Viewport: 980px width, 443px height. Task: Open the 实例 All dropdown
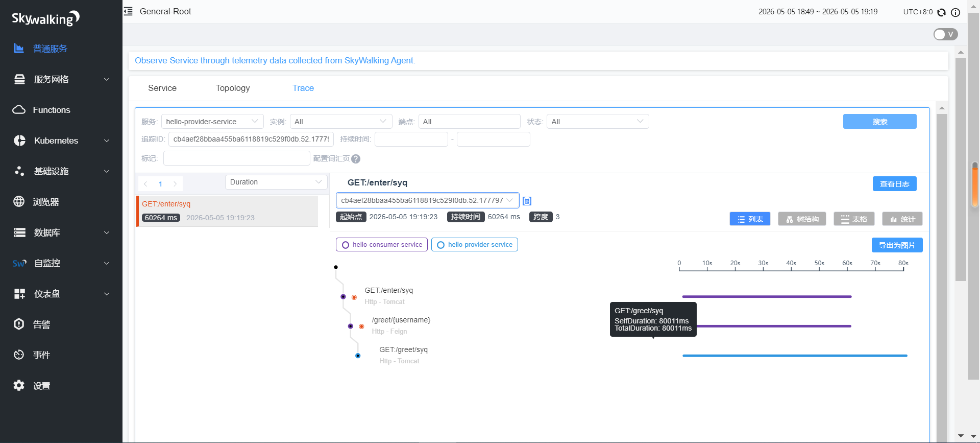pyautogui.click(x=341, y=122)
